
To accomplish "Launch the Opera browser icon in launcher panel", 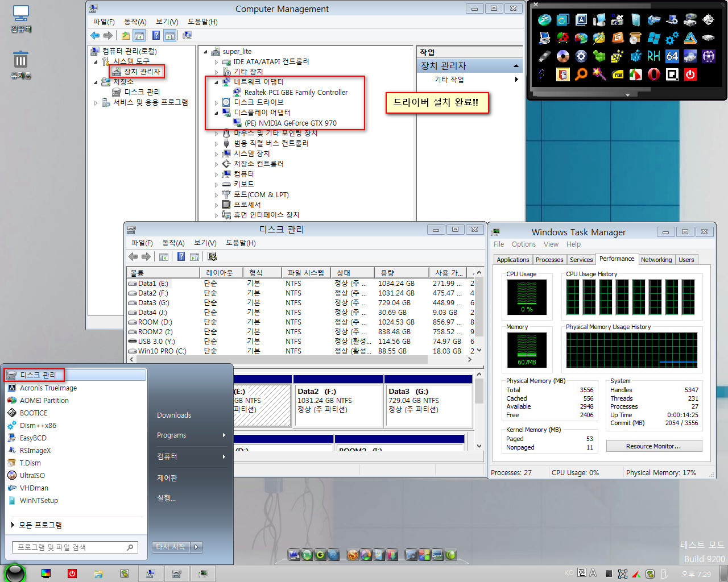I will coord(653,74).
